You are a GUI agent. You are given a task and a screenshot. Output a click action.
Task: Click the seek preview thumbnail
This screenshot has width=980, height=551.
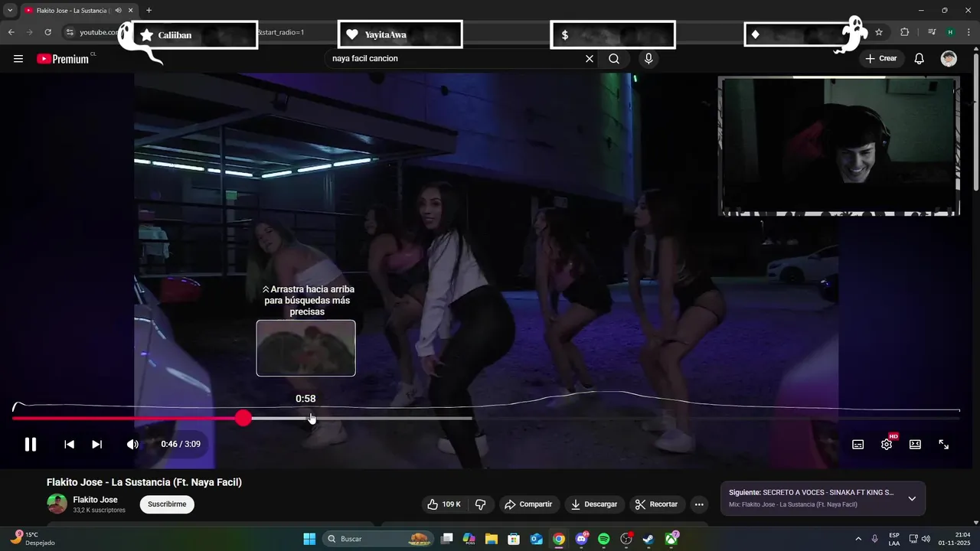305,348
